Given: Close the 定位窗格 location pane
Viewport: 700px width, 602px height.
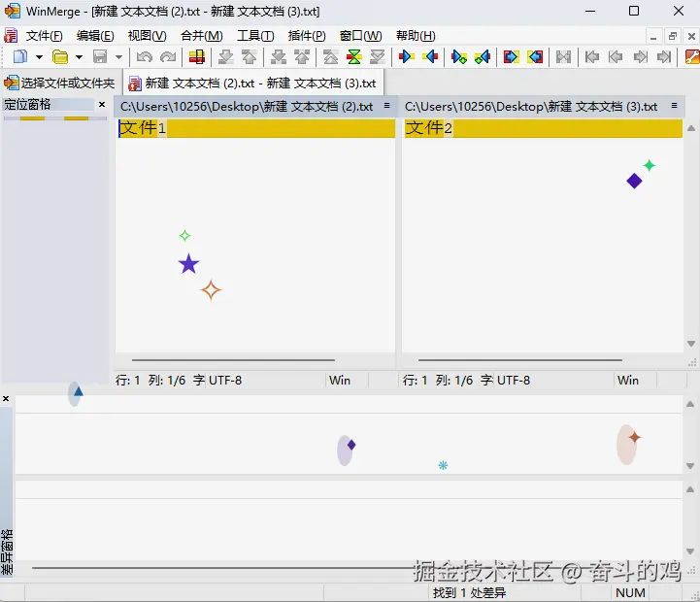Looking at the screenshot, I should pyautogui.click(x=102, y=105).
